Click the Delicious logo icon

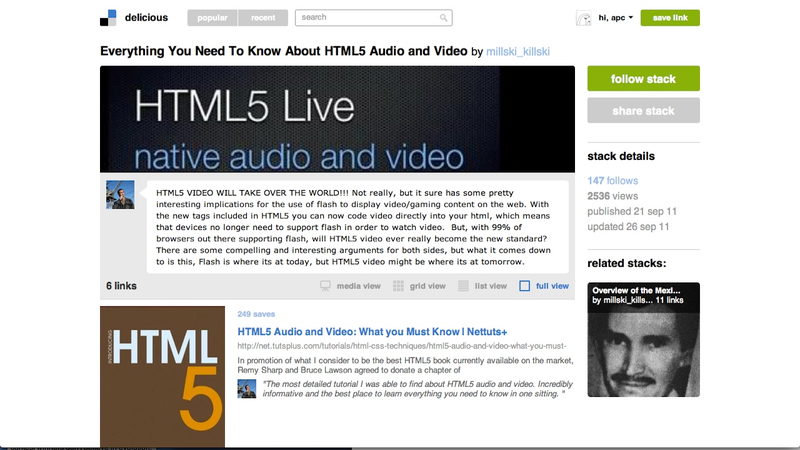click(108, 18)
